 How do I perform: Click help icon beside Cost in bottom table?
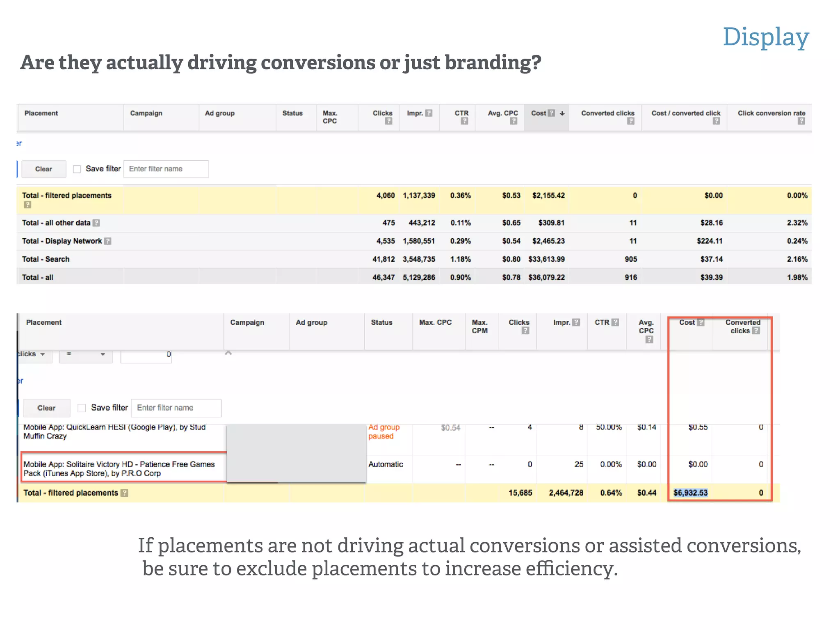(x=701, y=322)
